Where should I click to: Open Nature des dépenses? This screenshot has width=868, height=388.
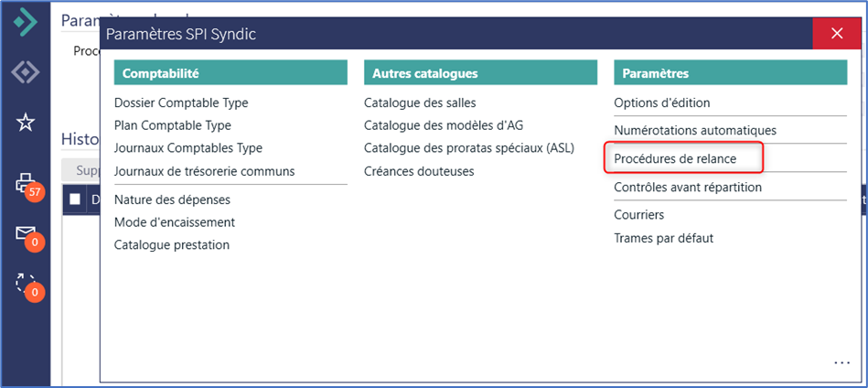[x=172, y=199]
